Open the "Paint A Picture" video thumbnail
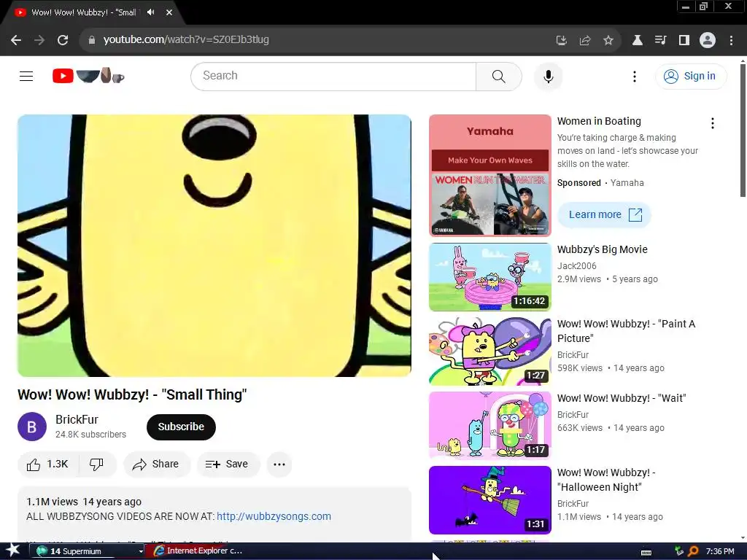Viewport: 747px width, 560px height. [x=490, y=351]
